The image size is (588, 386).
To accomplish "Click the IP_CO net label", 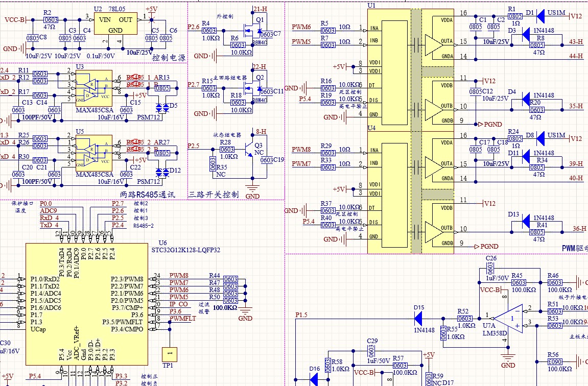I will click(179, 304).
